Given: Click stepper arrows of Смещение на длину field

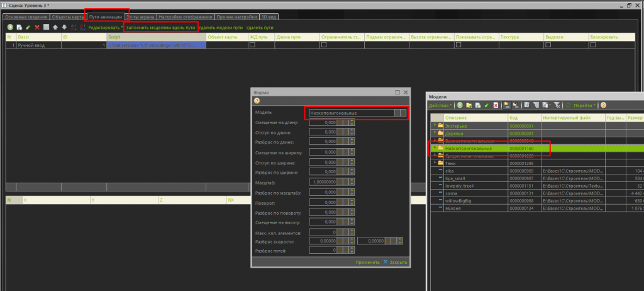Looking at the screenshot, I should click(352, 122).
